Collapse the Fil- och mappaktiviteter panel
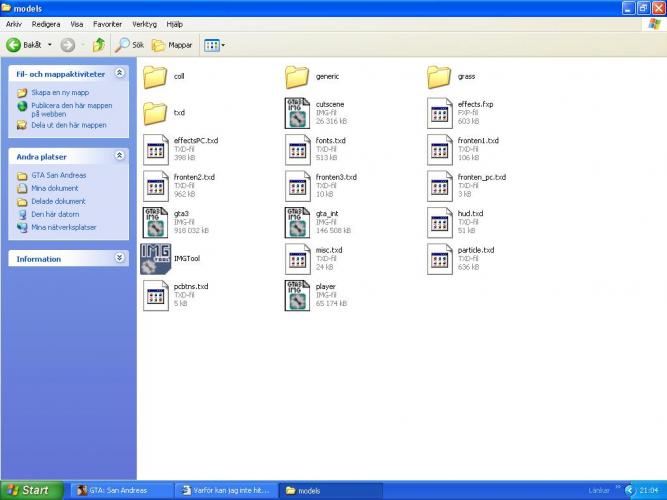The width and height of the screenshot is (667, 500). point(119,73)
